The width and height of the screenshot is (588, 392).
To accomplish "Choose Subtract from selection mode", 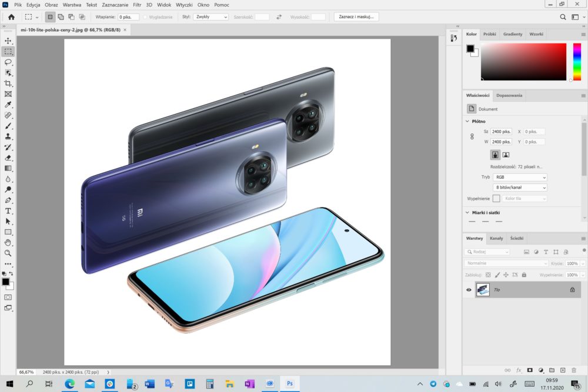I will [x=71, y=17].
